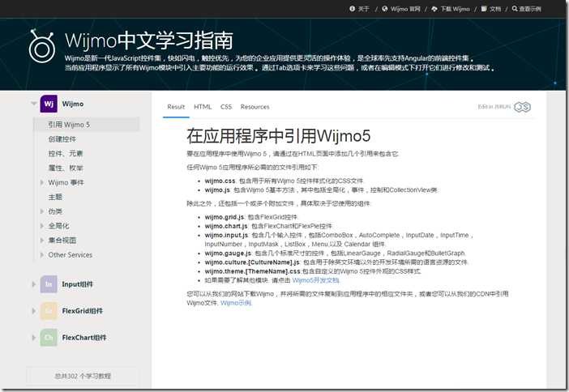
Task: Click the 在应用程序中引用Wijmo5 heading
Action: coord(278,136)
